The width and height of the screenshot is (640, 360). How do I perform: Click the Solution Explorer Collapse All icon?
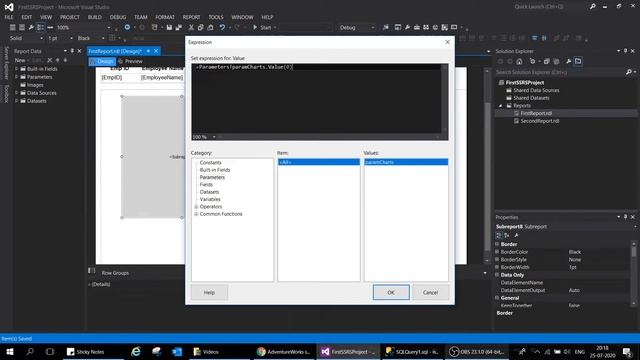click(x=547, y=61)
